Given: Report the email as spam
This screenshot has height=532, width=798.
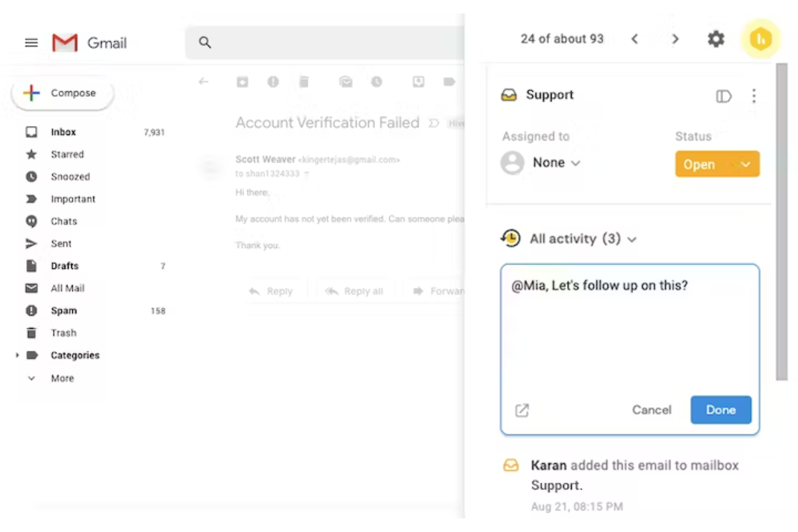Looking at the screenshot, I should (x=273, y=81).
